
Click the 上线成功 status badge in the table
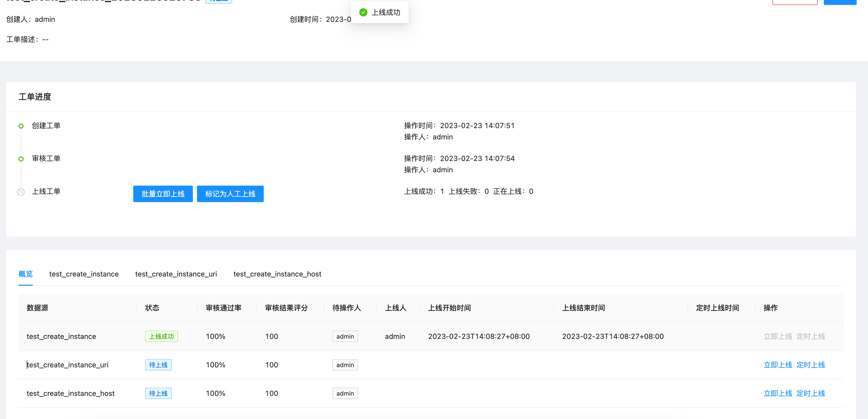click(161, 336)
